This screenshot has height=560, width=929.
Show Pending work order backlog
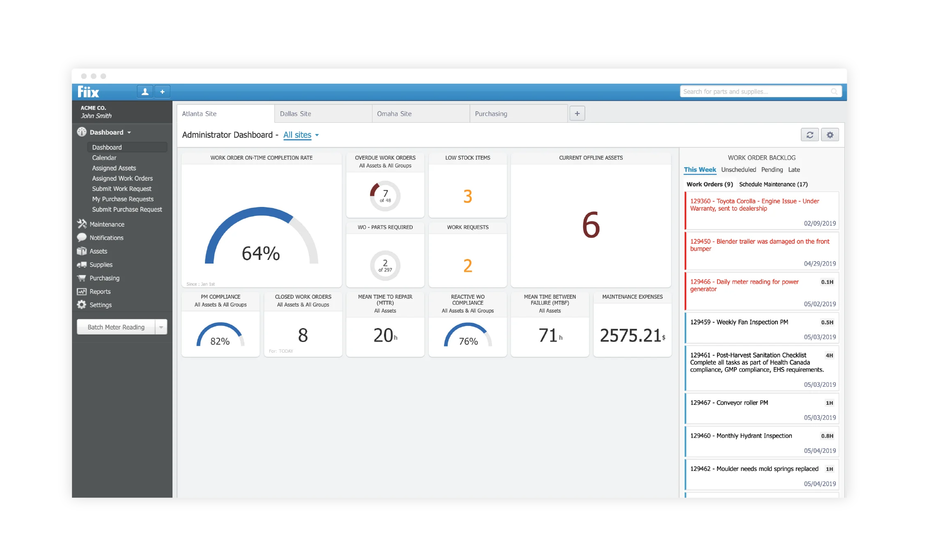[772, 170]
